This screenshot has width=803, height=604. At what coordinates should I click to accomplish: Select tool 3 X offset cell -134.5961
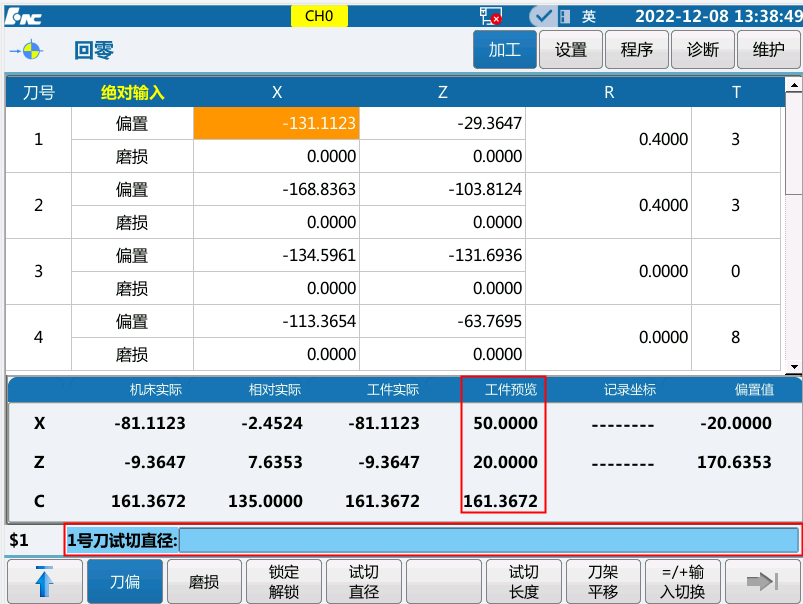[x=277, y=255]
